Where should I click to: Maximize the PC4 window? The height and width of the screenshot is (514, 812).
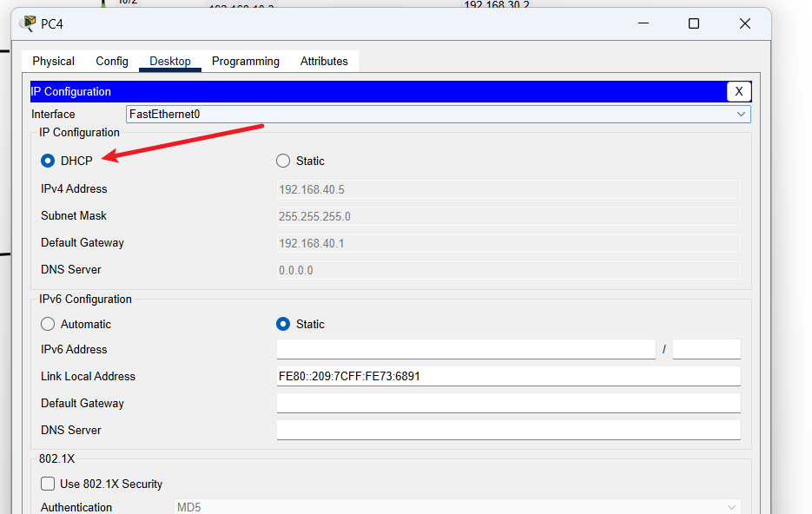(694, 23)
